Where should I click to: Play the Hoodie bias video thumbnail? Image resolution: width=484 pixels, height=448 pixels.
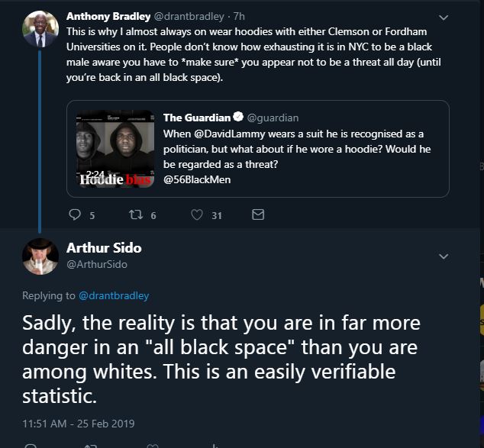point(115,149)
